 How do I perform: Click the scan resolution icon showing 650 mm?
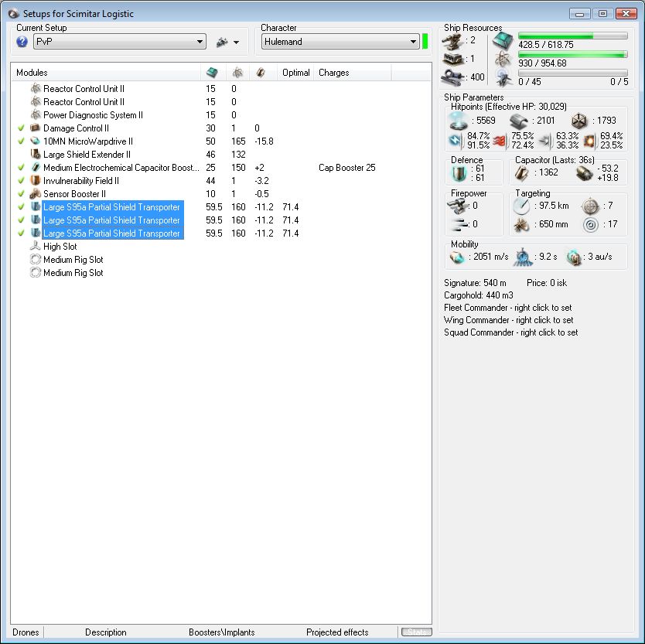(521, 224)
